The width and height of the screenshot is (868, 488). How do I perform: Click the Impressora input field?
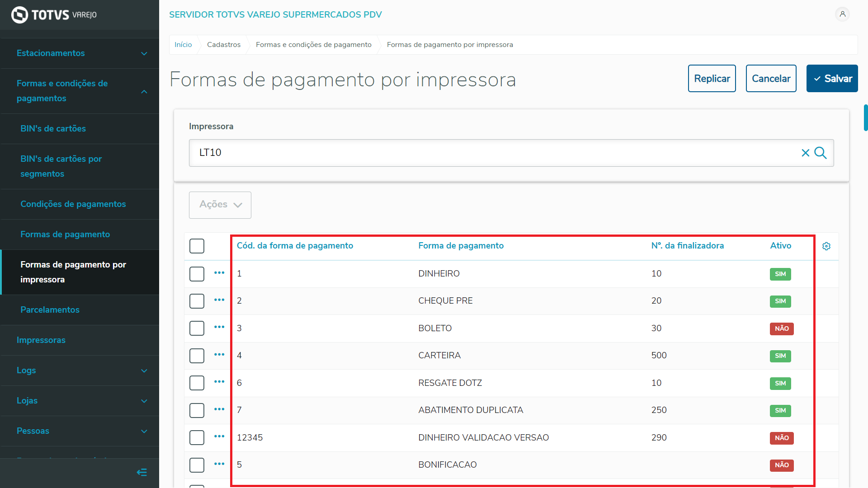(493, 153)
